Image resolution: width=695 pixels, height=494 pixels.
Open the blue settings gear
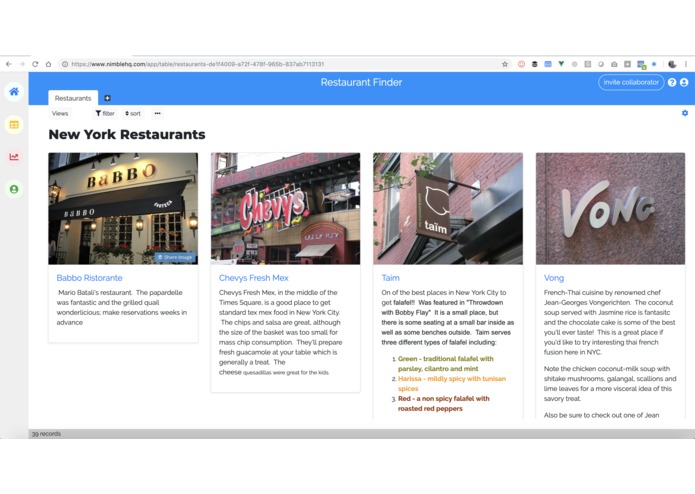pos(685,113)
